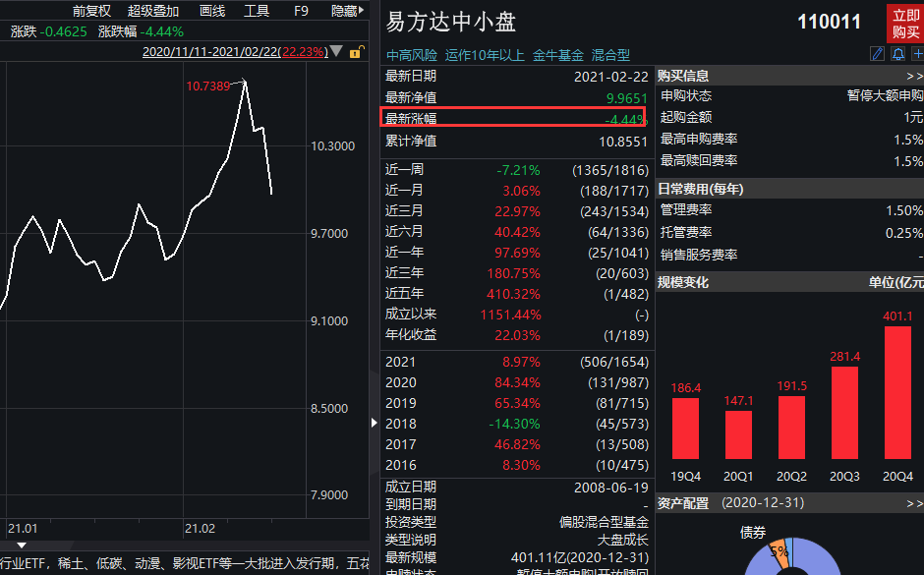This screenshot has width=924, height=575.
Task: Click the bell alert icon
Action: tap(898, 54)
